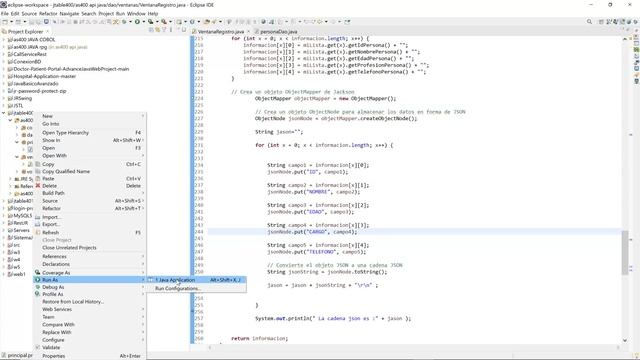
Task: Expand the ConexionBD project
Action: (x=4, y=62)
